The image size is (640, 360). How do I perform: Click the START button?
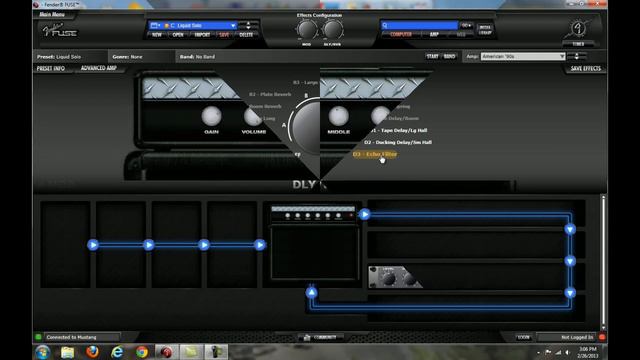[x=432, y=56]
